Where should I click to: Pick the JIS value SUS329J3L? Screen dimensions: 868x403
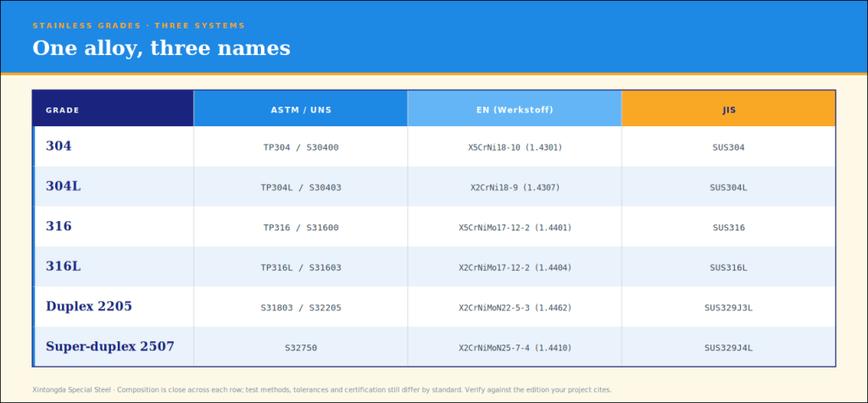tap(728, 308)
